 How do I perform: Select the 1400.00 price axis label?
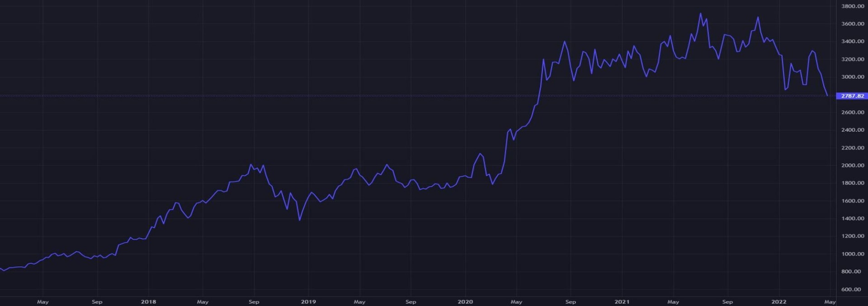click(x=853, y=218)
